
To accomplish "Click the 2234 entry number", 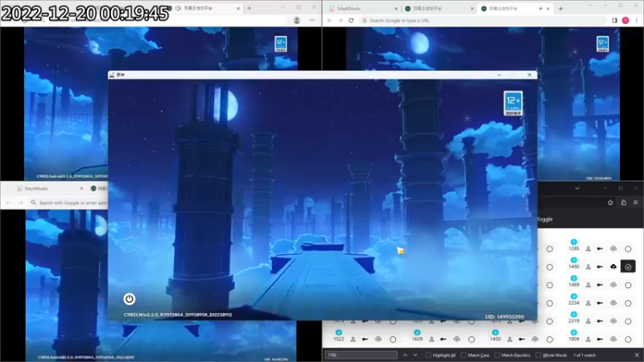I will 574,303.
